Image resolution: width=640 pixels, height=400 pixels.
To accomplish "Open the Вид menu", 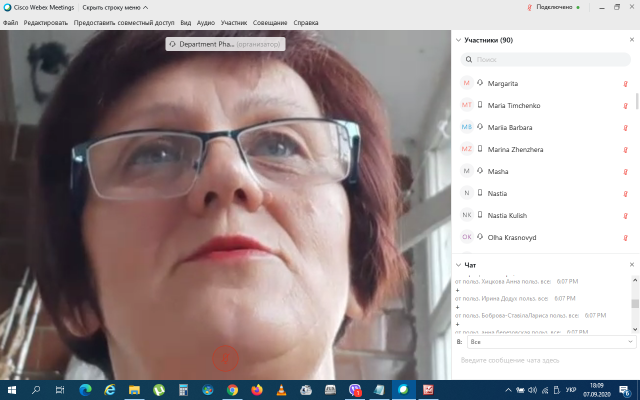I will [x=186, y=23].
